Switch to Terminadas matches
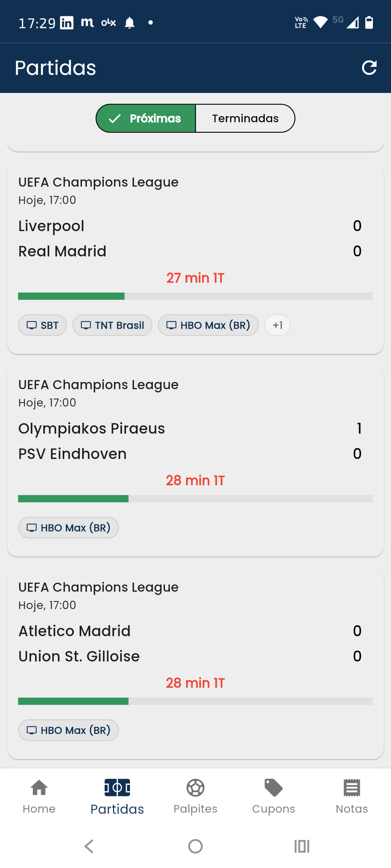Image resolution: width=391 pixels, height=868 pixels. tap(245, 118)
